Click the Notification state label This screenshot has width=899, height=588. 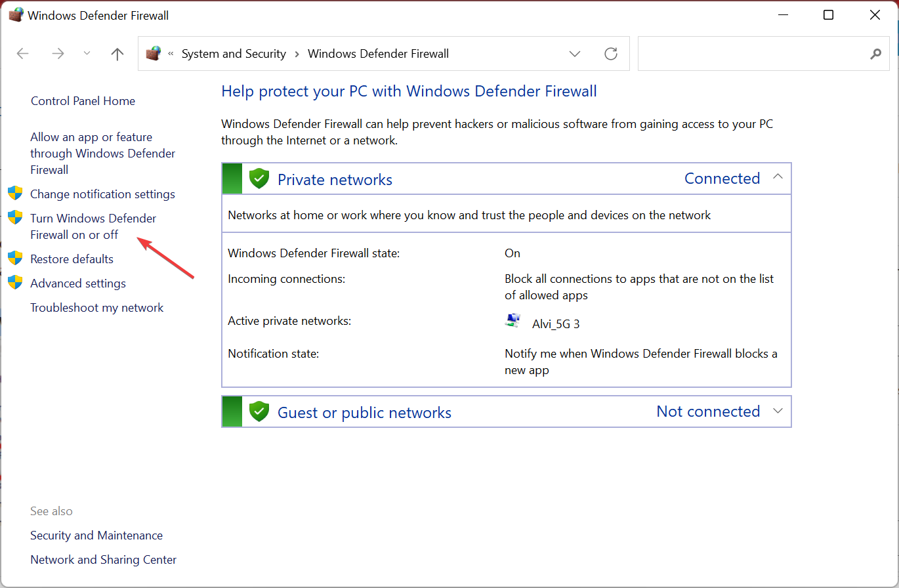click(x=273, y=354)
